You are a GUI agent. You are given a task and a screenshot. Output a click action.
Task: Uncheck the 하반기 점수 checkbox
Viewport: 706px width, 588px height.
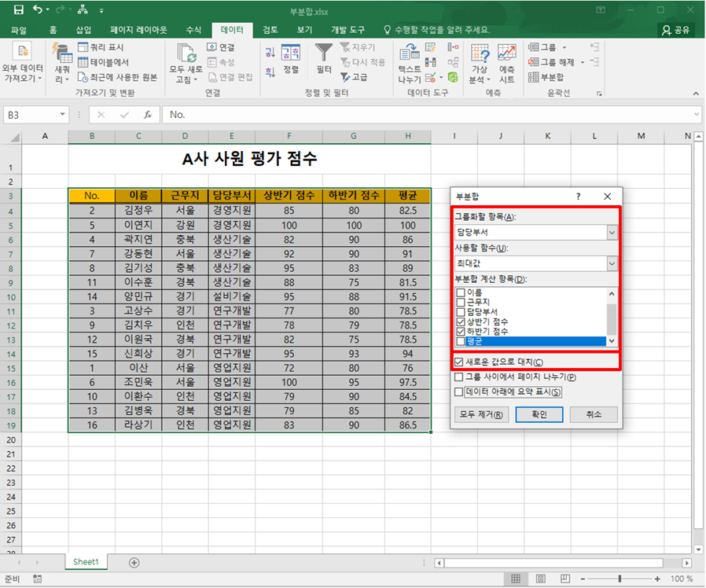461,332
